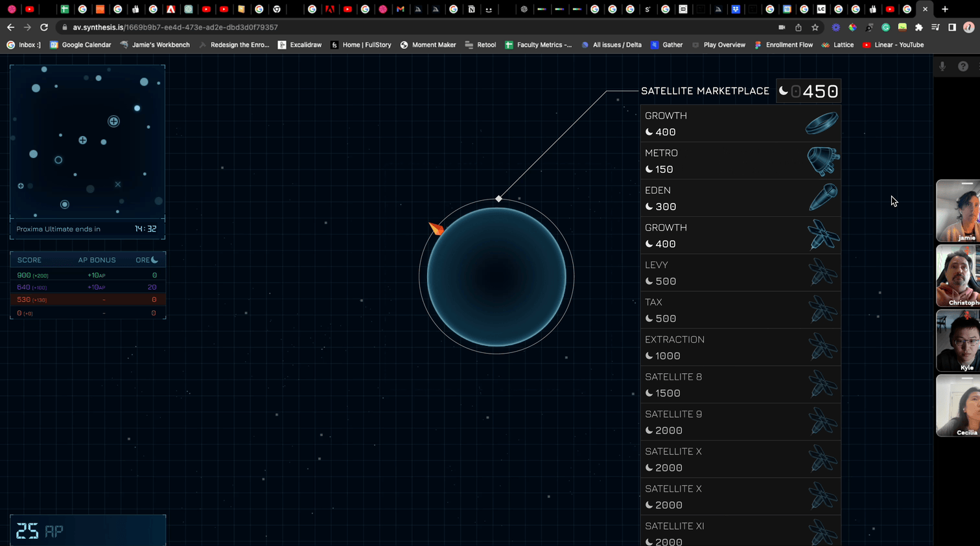This screenshot has width=980, height=546.
Task: Open the Home | FullStory bookmark
Action: pyautogui.click(x=361, y=45)
